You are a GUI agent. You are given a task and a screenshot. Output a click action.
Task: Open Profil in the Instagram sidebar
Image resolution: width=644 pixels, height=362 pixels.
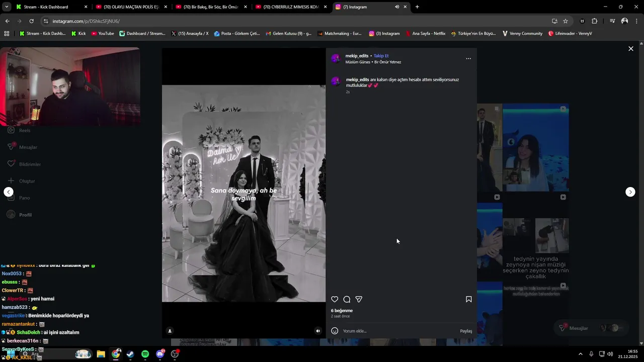(x=19, y=215)
